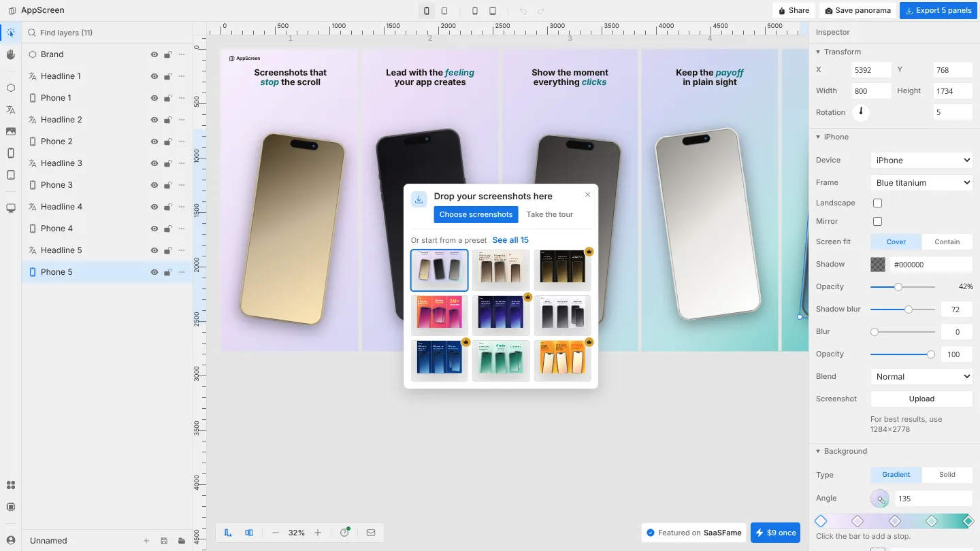Open the See all 15 presets link
Image resolution: width=980 pixels, height=551 pixels.
tap(510, 240)
